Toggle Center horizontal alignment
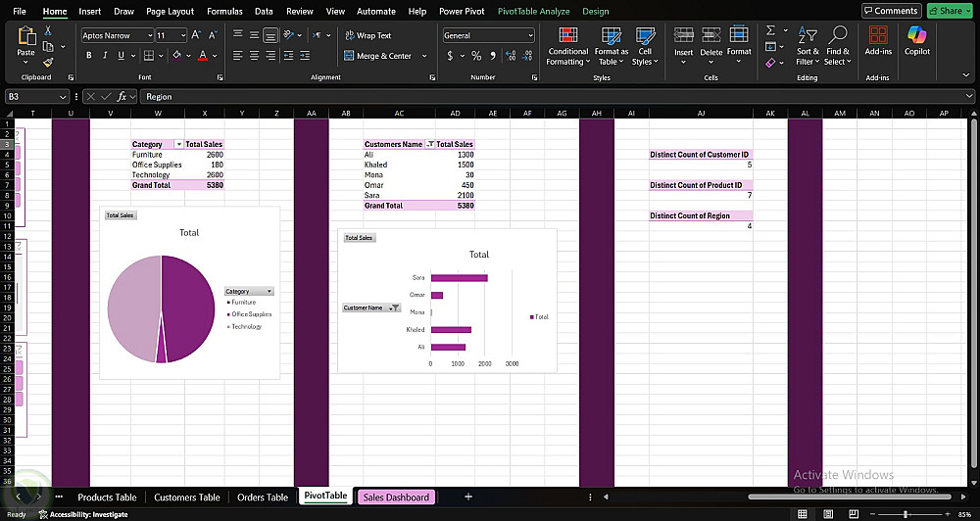 pos(254,56)
